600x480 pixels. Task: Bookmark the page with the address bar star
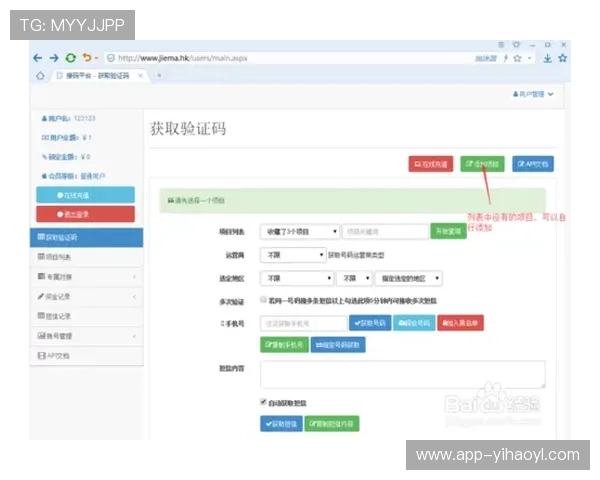517,58
